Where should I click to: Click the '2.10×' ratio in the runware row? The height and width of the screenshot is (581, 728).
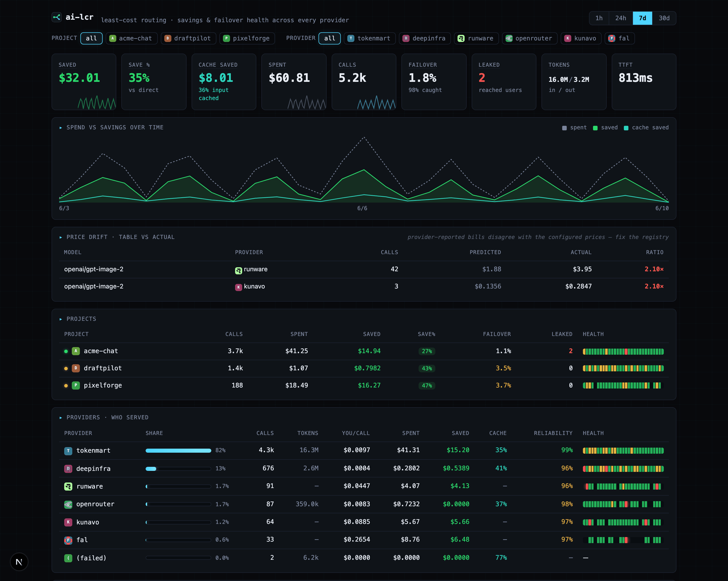(x=654, y=269)
